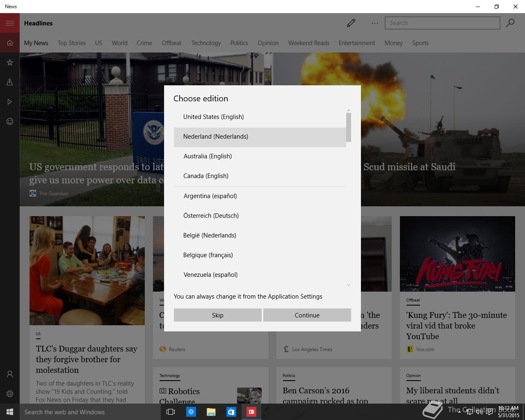Click edition list scroll-up arrow
The width and height of the screenshot is (525, 420).
pos(349,110)
